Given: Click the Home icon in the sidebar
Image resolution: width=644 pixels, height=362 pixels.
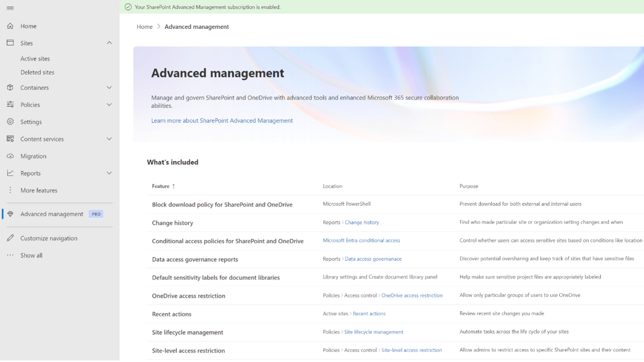Looking at the screenshot, I should [x=10, y=26].
